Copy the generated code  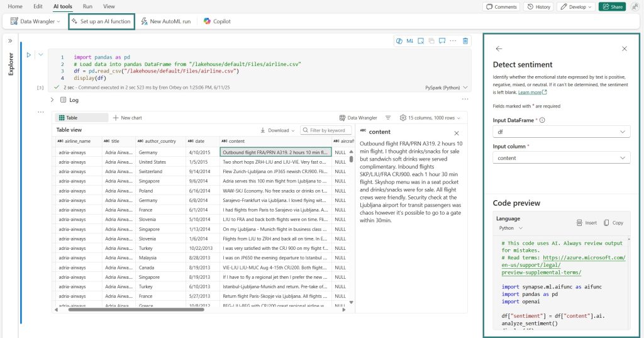[613, 223]
